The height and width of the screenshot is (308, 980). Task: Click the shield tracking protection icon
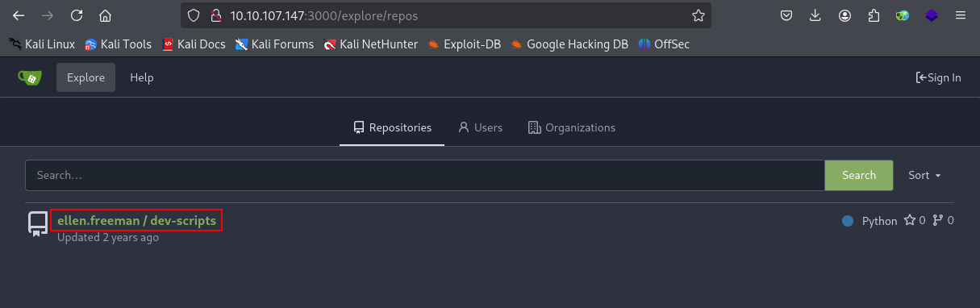[x=193, y=15]
